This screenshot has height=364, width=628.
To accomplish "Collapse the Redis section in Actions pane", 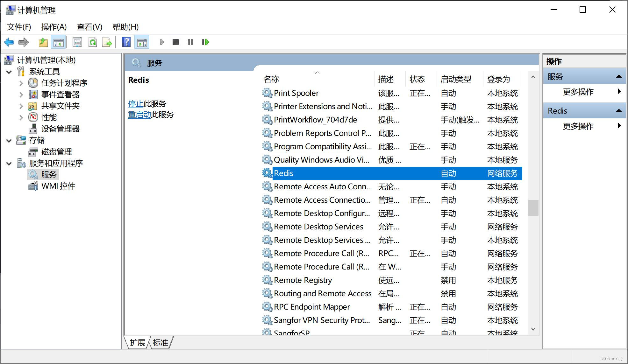I will click(x=619, y=111).
